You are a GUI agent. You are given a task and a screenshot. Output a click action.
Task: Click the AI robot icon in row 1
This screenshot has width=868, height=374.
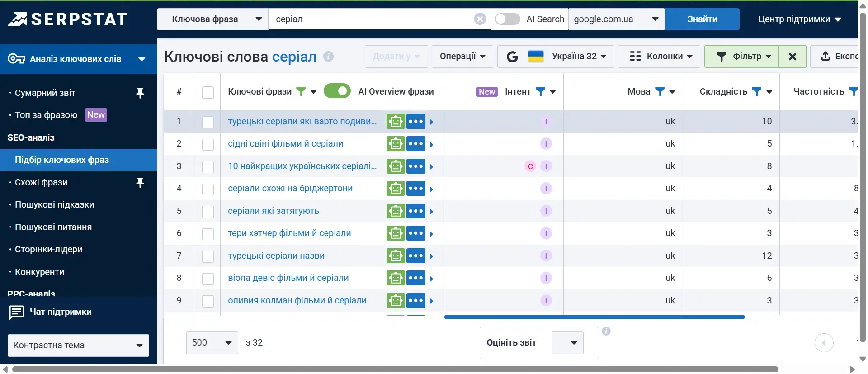(x=395, y=122)
